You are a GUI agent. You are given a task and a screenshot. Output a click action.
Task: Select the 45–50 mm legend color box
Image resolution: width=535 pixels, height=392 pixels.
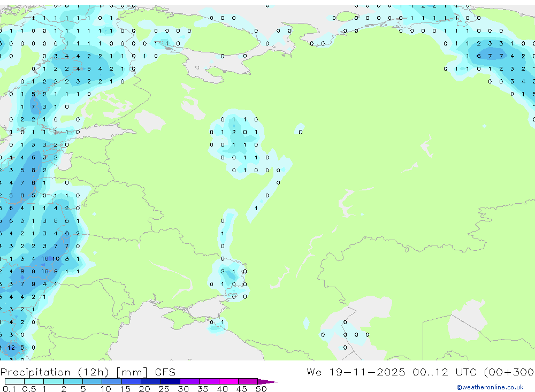coord(248,381)
